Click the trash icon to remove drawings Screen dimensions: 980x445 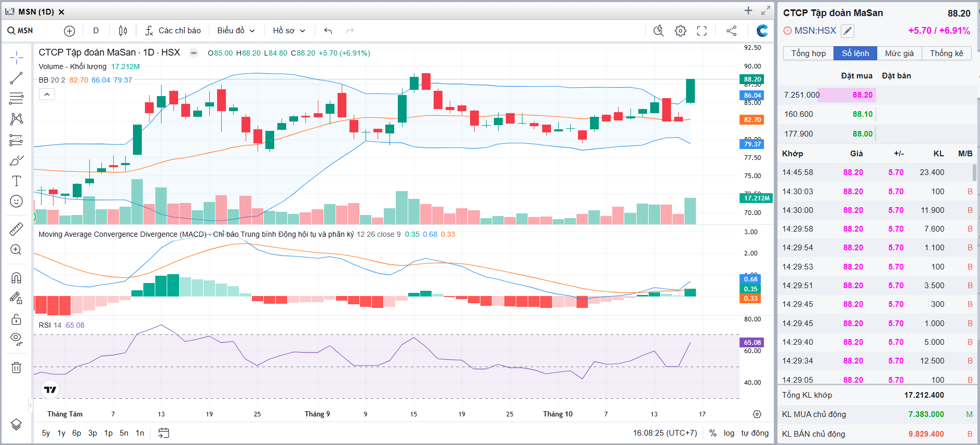(16, 368)
